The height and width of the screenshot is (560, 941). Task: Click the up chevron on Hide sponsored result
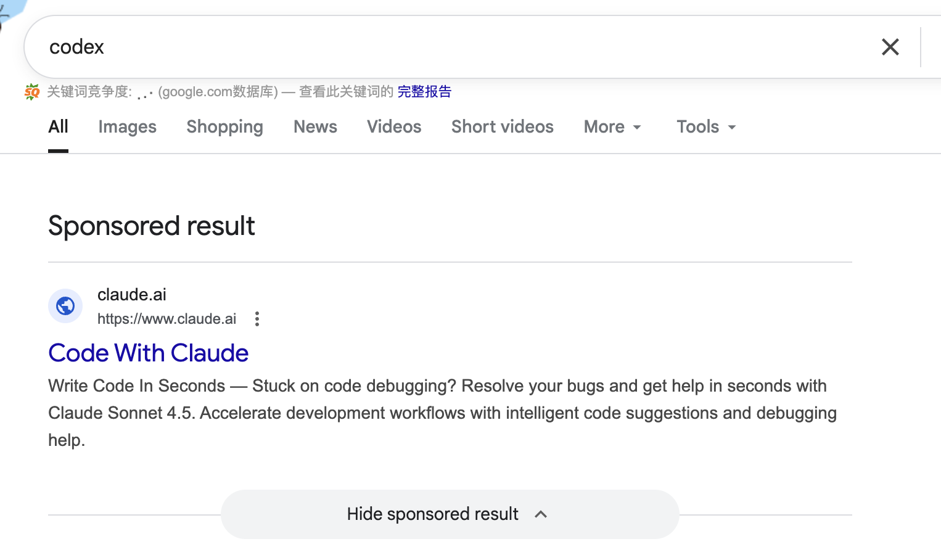(541, 514)
